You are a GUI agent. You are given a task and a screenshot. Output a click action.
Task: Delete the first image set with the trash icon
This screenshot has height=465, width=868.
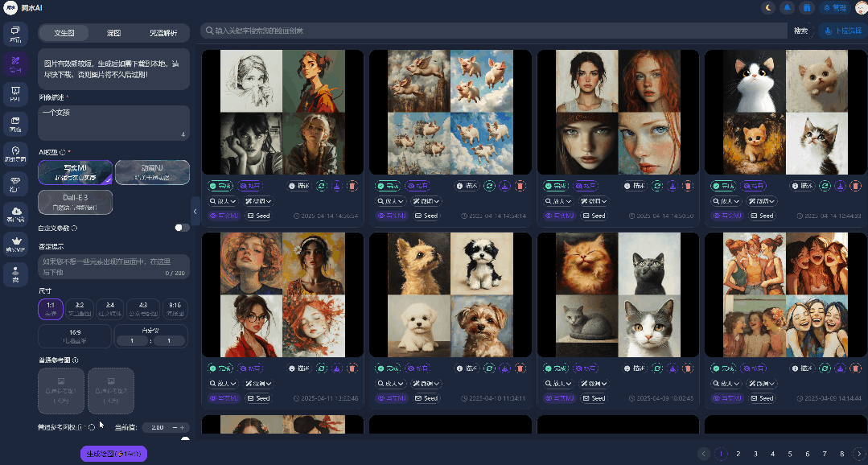[x=352, y=186]
